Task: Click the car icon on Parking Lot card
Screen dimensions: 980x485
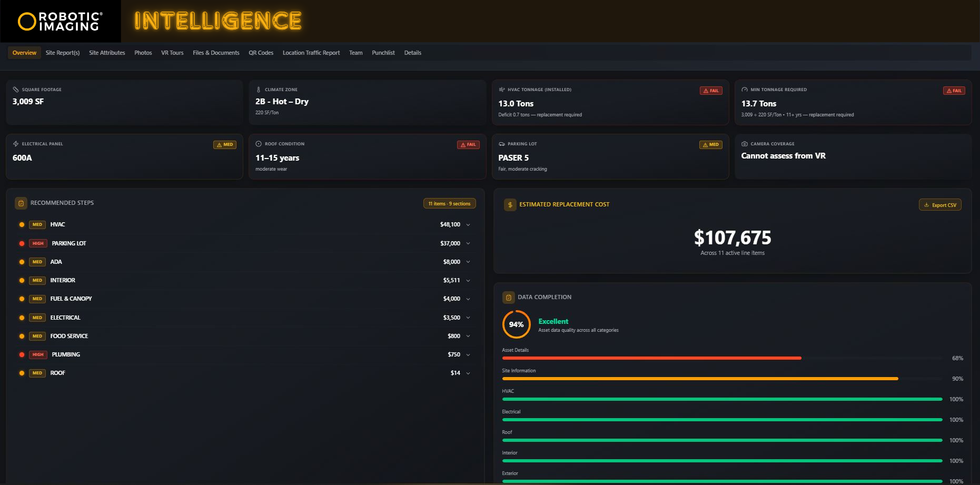Action: [x=502, y=144]
